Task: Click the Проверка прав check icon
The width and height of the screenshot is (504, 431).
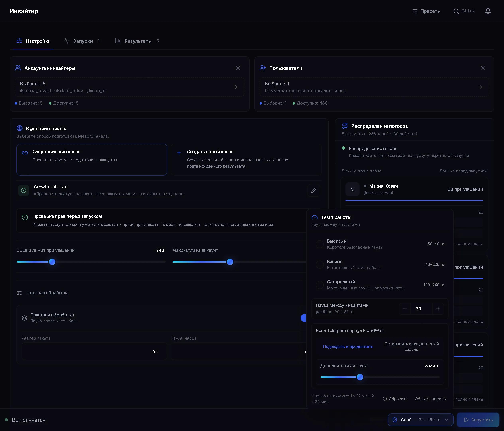Action: click(x=25, y=217)
